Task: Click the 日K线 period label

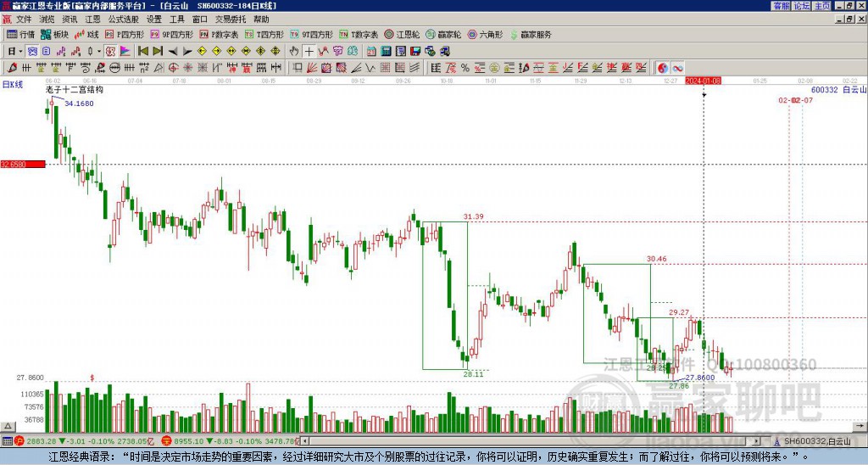Action: (x=12, y=85)
